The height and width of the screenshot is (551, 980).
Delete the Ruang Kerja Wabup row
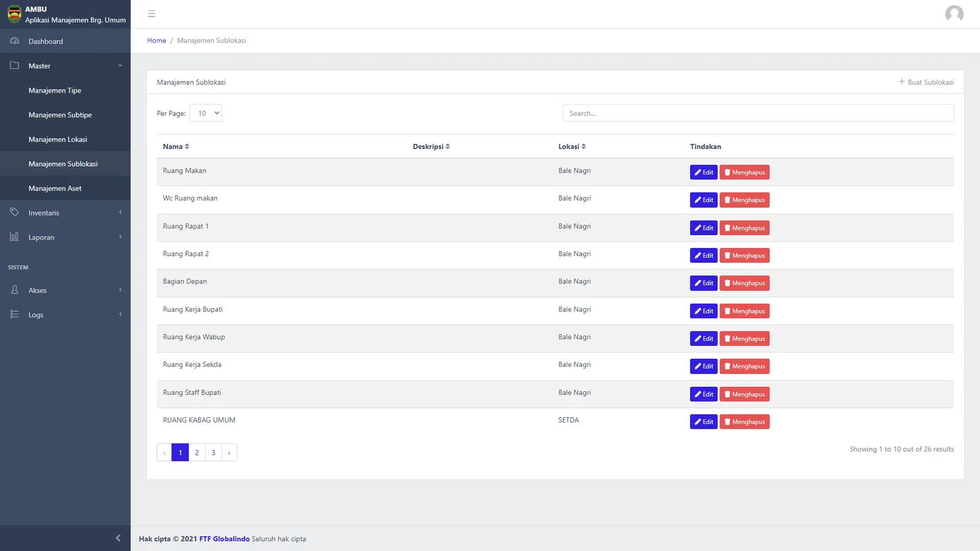click(745, 339)
